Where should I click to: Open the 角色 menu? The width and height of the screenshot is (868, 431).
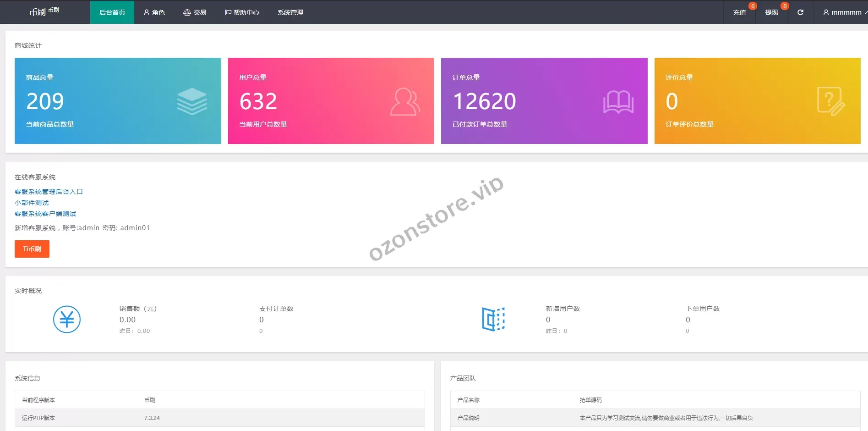pyautogui.click(x=154, y=12)
